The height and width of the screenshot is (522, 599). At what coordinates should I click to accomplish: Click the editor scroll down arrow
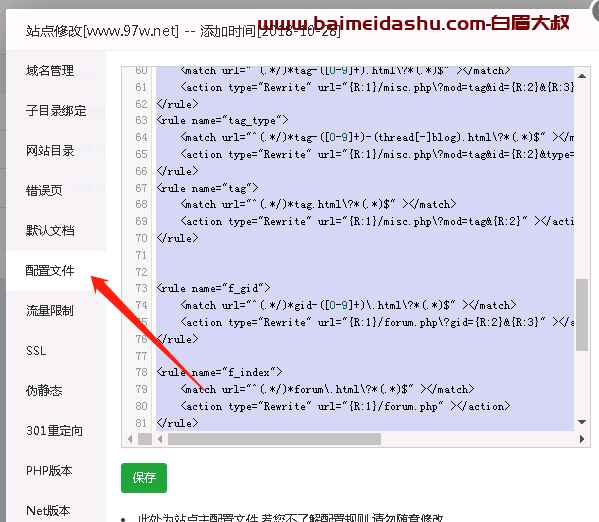click(582, 422)
